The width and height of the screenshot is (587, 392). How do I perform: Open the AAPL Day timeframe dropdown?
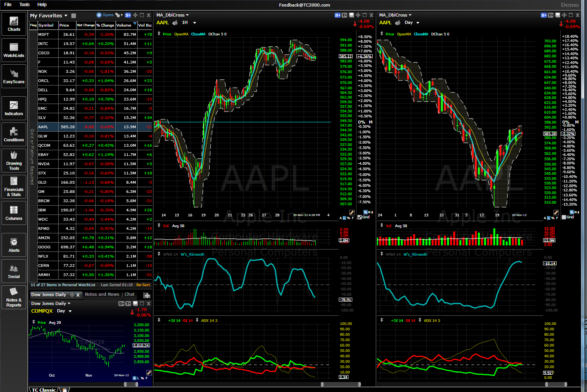pyautogui.click(x=418, y=23)
